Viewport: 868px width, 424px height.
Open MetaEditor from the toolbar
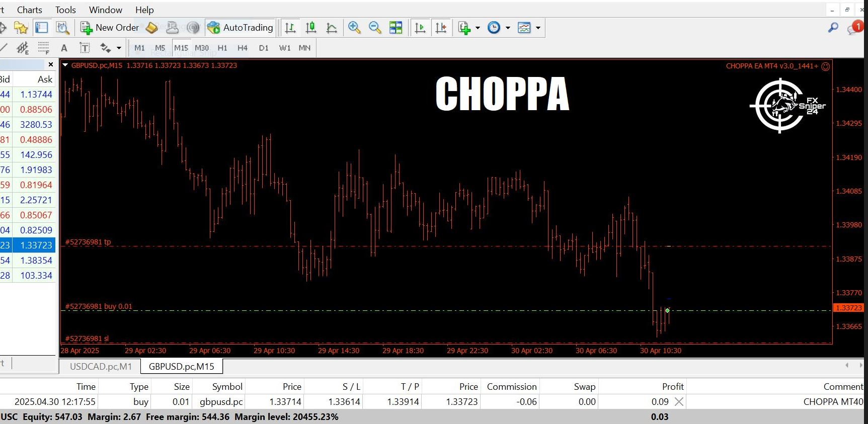(x=151, y=28)
